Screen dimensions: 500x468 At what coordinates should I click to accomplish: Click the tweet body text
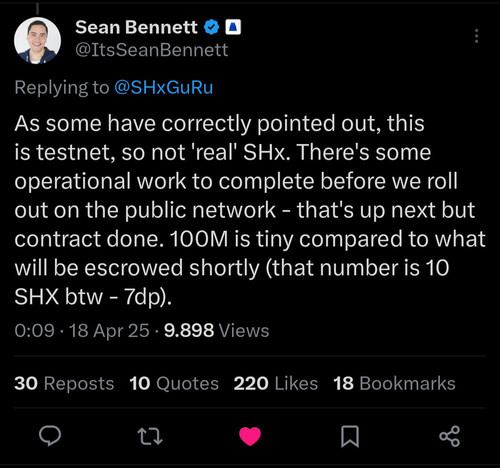[250, 210]
